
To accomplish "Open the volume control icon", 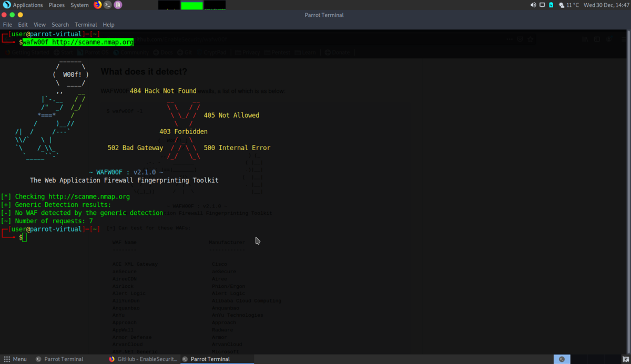I will (533, 5).
